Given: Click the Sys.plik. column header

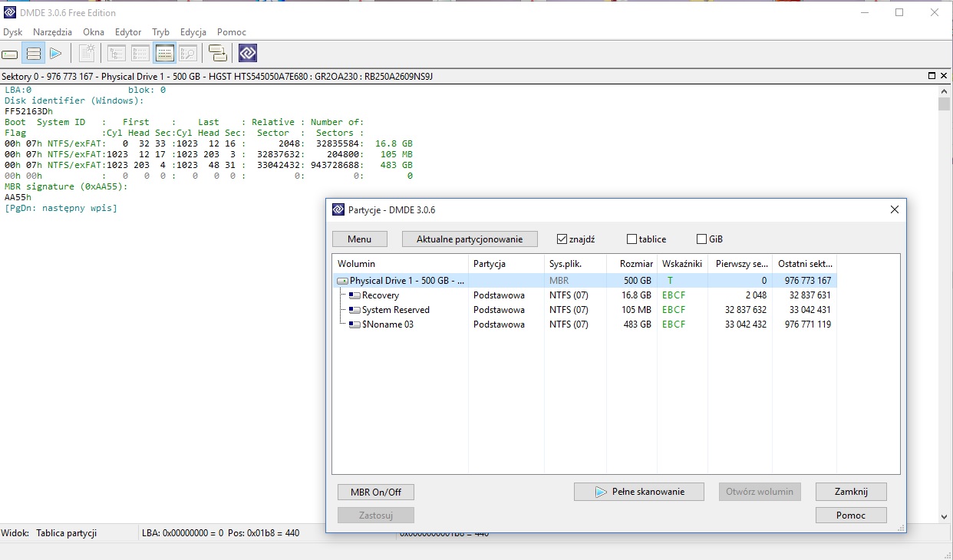Looking at the screenshot, I should 575,263.
